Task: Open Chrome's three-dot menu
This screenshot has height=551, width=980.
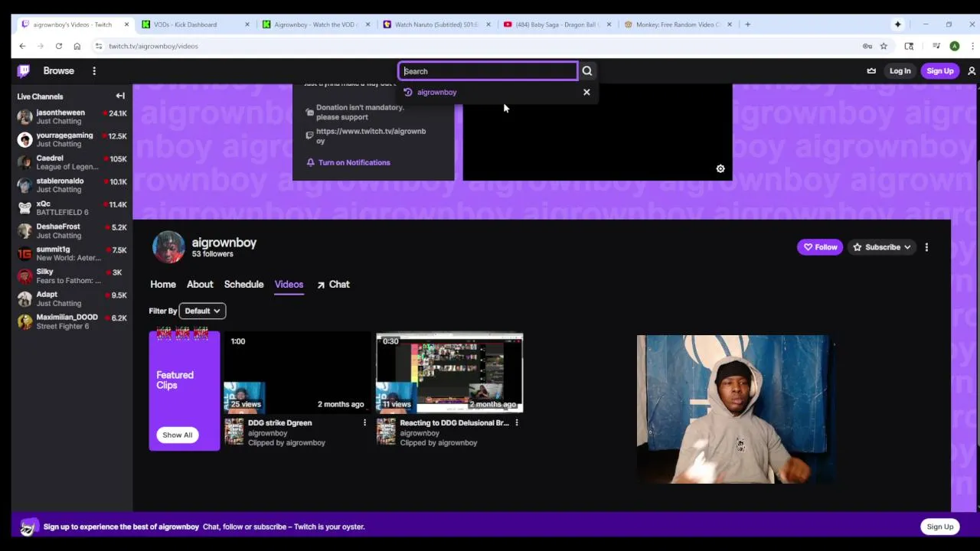Action: coord(972,46)
